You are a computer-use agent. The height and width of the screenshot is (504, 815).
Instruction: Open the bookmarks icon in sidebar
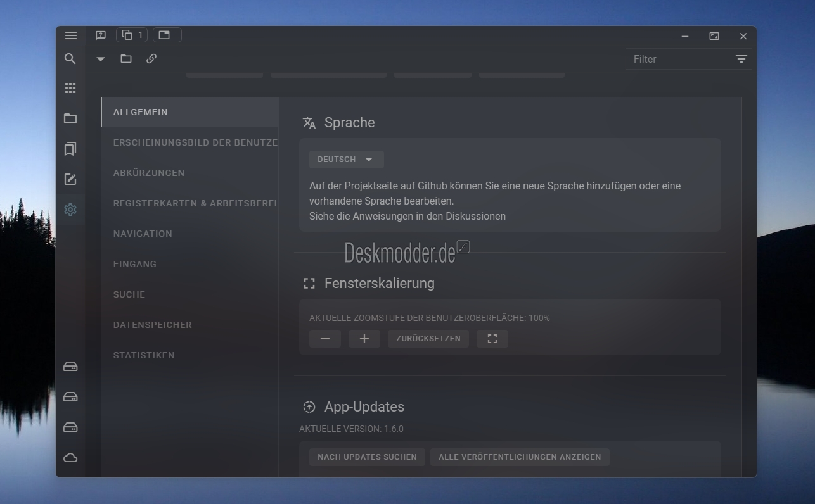(70, 149)
